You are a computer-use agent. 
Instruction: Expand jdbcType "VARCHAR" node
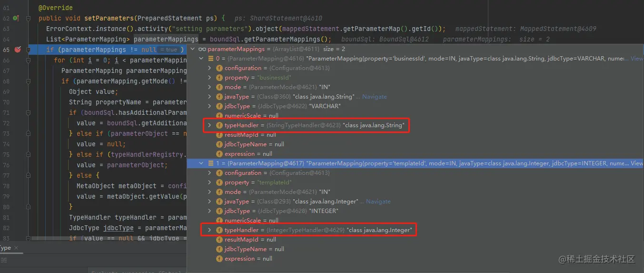point(209,106)
